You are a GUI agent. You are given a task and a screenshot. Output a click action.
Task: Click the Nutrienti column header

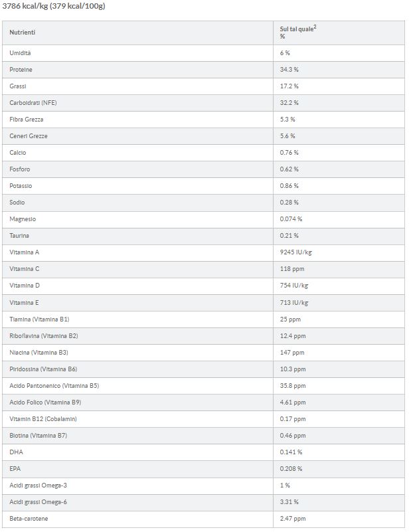(23, 32)
